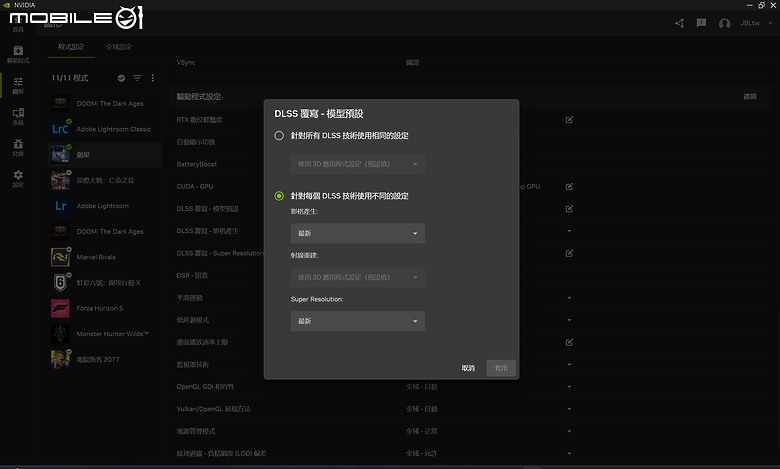The image size is (780, 469).
Task: Select 星際大戰: 亡命之徒 entry
Action: pos(104,180)
